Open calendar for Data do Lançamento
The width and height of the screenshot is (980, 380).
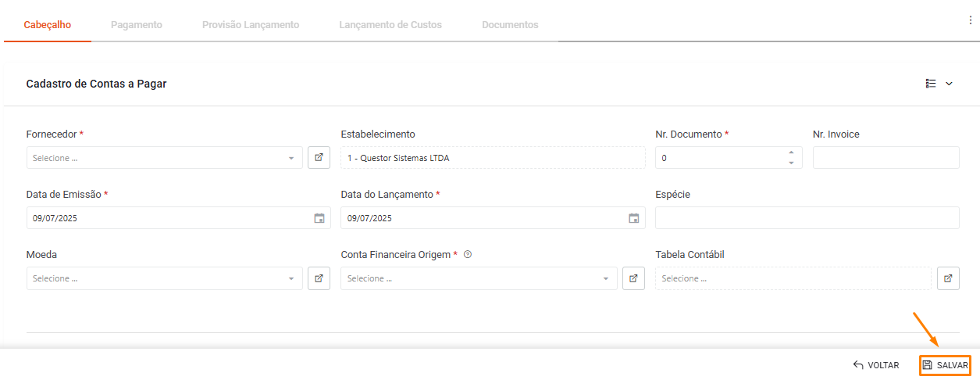634,218
